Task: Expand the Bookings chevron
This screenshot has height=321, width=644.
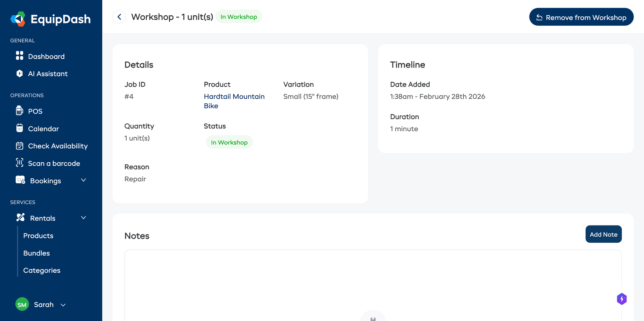Action: (x=83, y=180)
